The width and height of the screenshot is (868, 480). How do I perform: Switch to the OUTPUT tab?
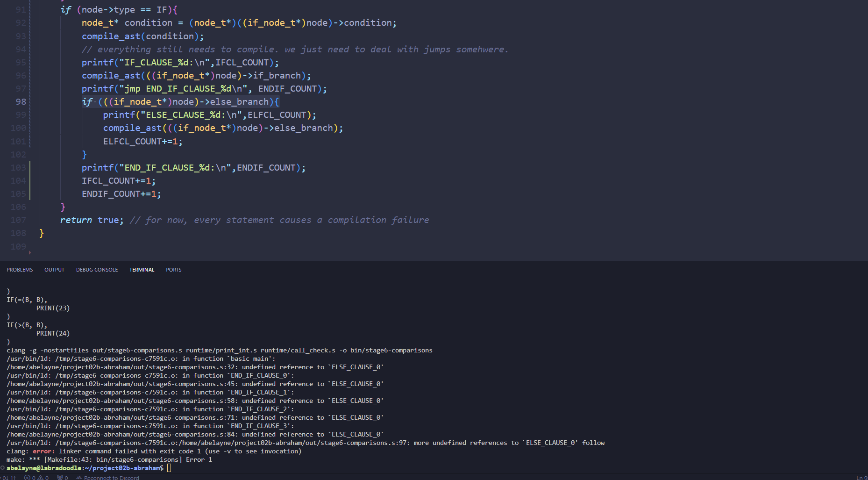[x=54, y=270]
